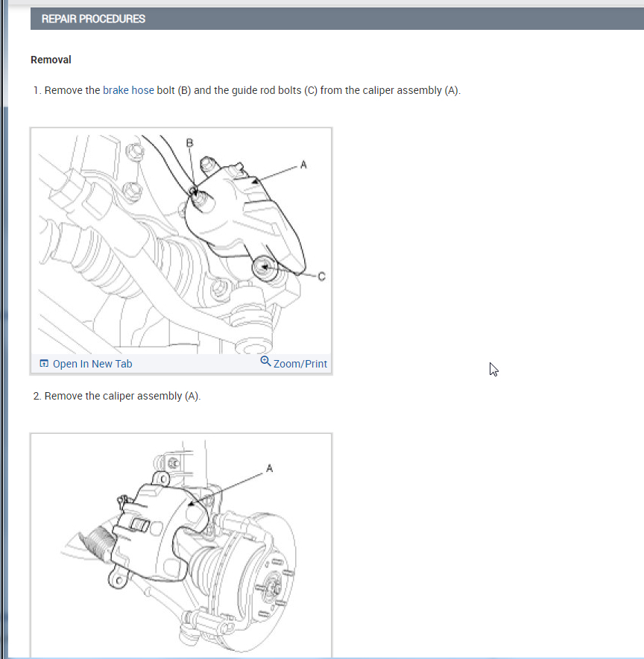
Task: Click the Removal heading
Action: (x=51, y=60)
